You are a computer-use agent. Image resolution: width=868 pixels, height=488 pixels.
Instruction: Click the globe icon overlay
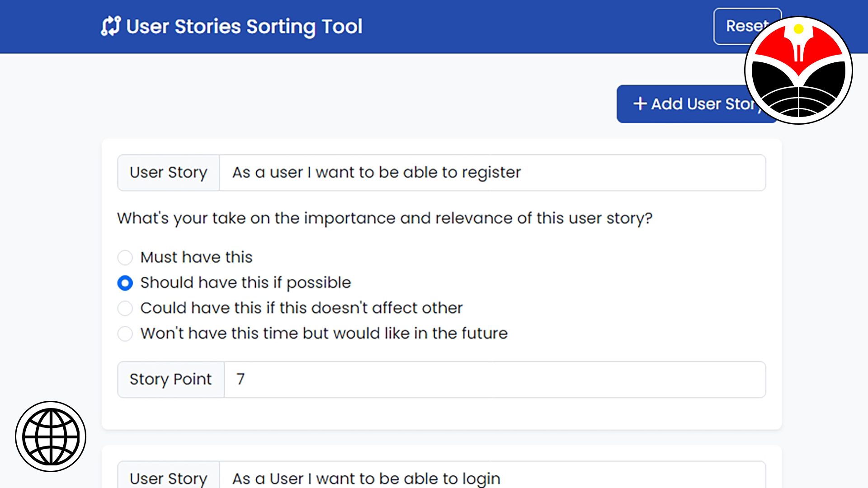pyautogui.click(x=51, y=436)
